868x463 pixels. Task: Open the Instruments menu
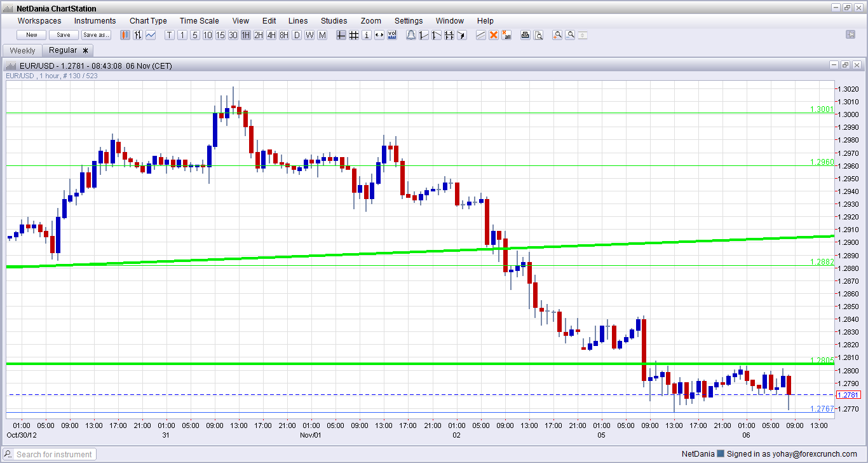click(x=95, y=21)
